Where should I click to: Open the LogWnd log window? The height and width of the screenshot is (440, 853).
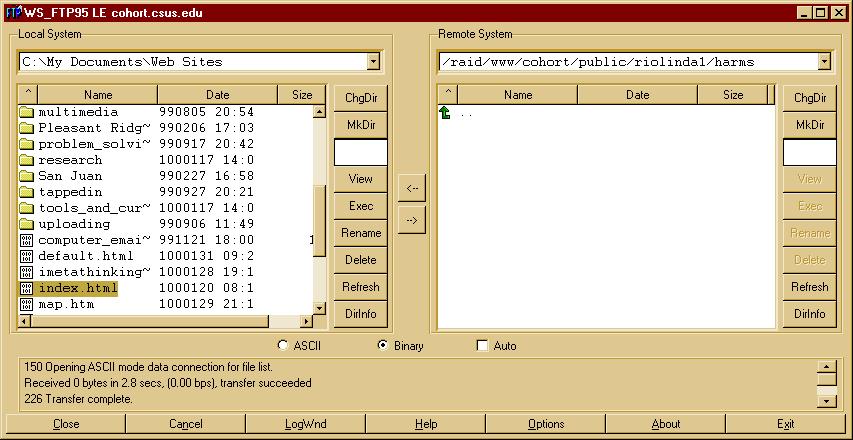(305, 424)
